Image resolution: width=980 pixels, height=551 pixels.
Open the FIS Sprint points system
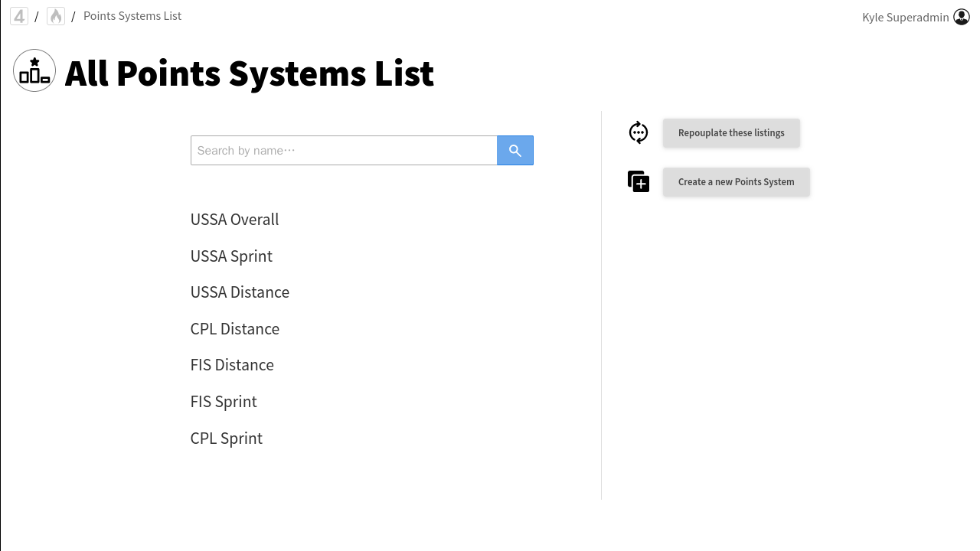click(224, 402)
